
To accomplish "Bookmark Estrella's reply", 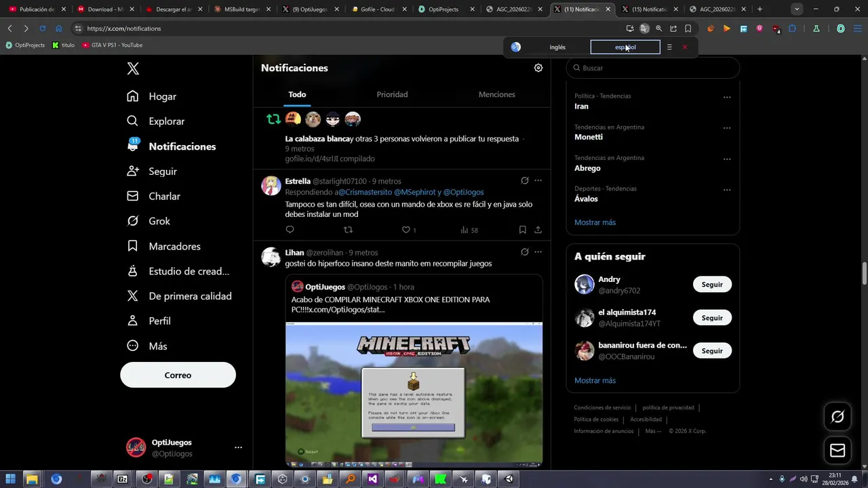I will tap(522, 230).
